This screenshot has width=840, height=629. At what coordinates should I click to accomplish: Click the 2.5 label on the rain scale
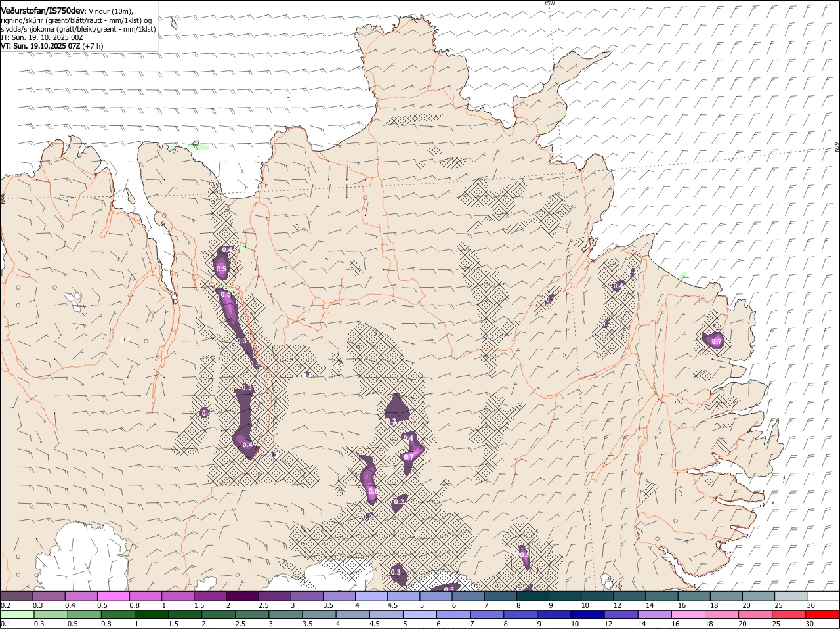[241, 624]
